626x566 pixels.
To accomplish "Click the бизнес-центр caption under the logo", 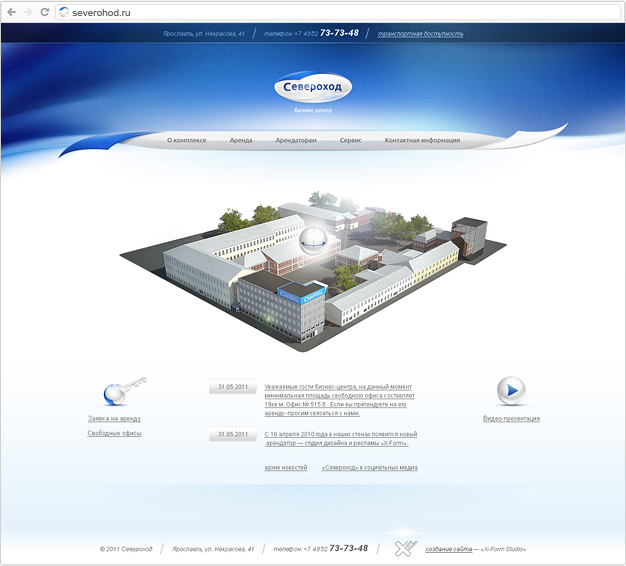I will pos(313,110).
